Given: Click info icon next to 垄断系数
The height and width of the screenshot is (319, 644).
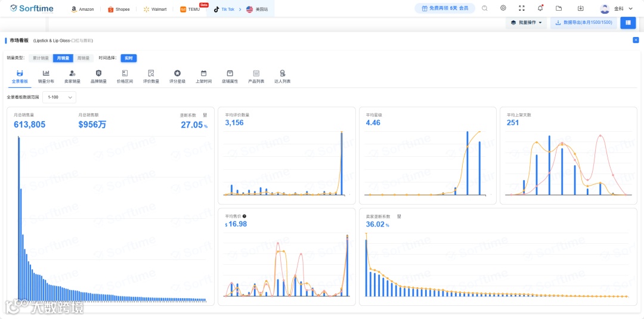Looking at the screenshot, I should (x=205, y=115).
